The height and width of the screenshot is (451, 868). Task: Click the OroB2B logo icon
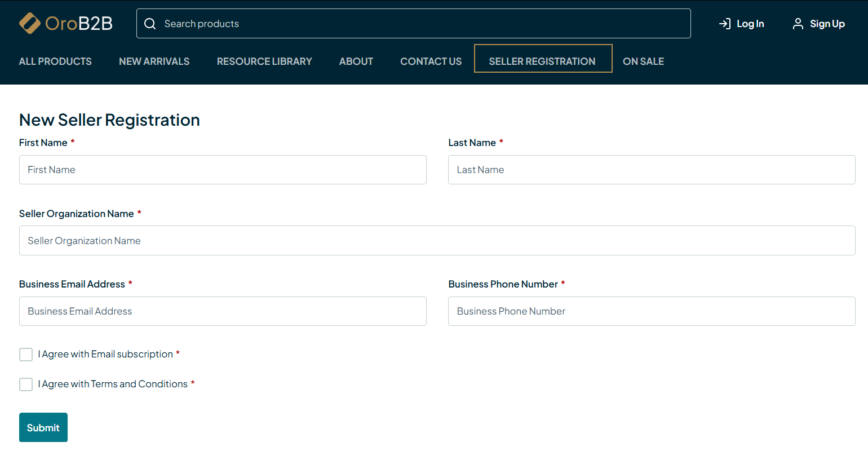point(30,23)
